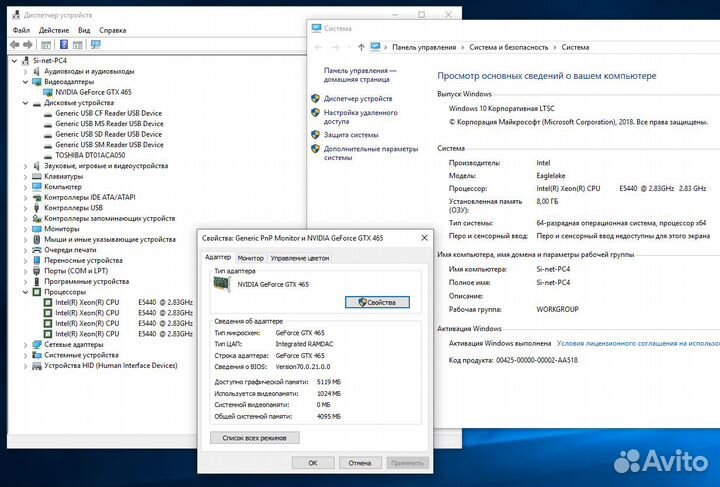Expand Звуковые, игровые и видеоустройства

[x=26, y=166]
